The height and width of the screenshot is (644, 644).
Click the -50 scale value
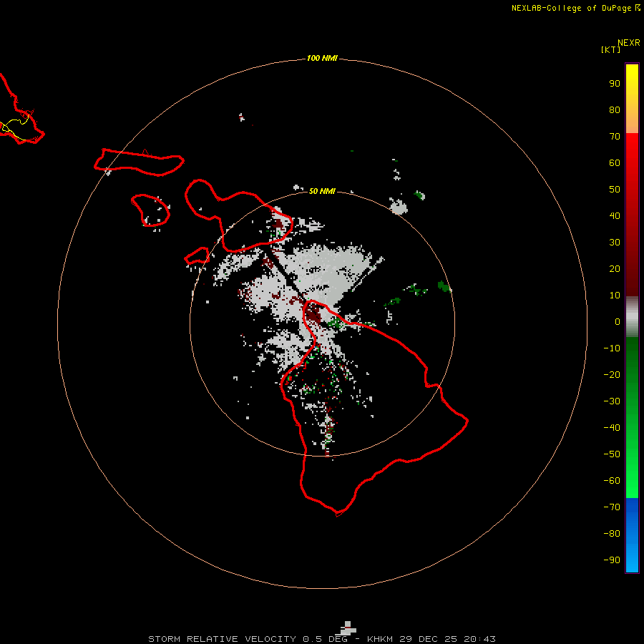(612, 454)
